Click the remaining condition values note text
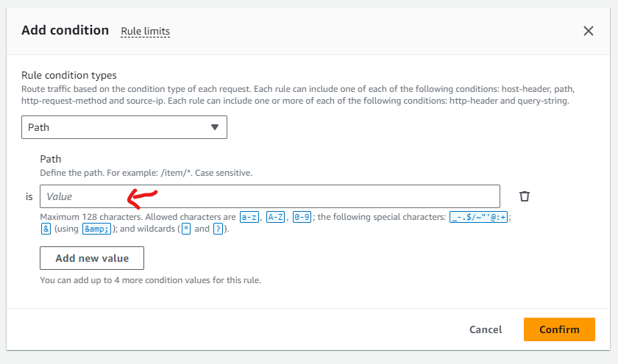The image size is (618, 364). click(150, 280)
